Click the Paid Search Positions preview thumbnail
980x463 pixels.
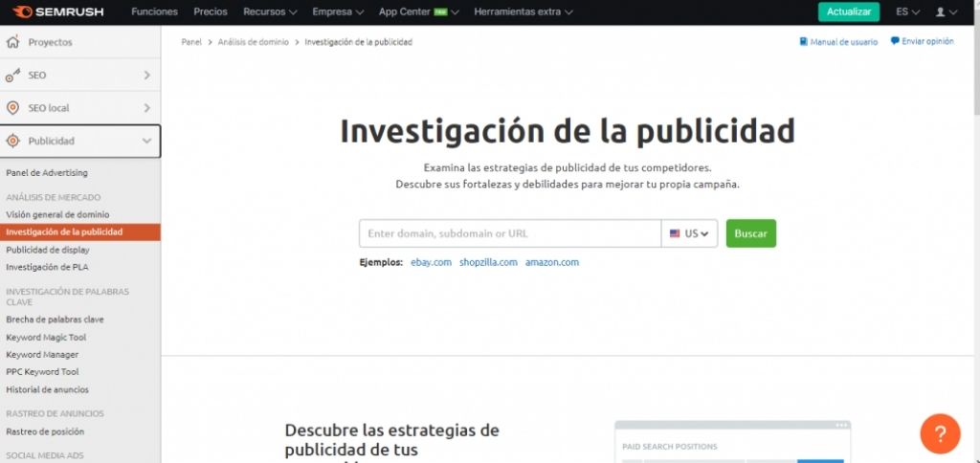click(732, 442)
